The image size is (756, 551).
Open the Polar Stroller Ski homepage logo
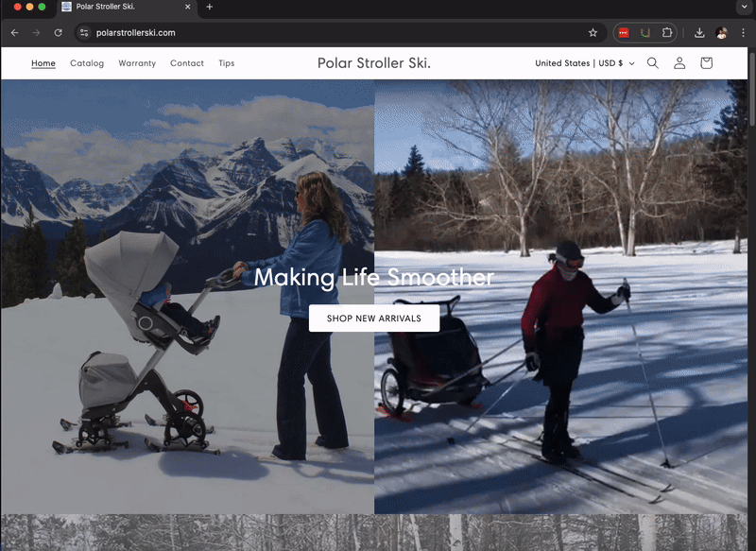[x=374, y=62]
